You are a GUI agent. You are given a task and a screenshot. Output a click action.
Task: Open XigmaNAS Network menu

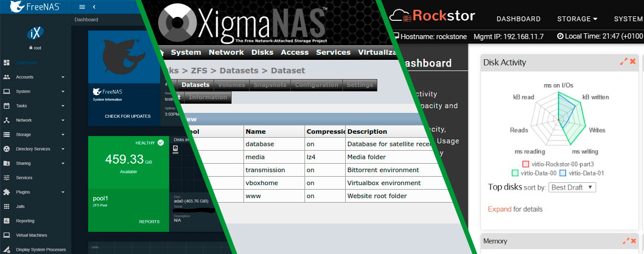point(227,52)
